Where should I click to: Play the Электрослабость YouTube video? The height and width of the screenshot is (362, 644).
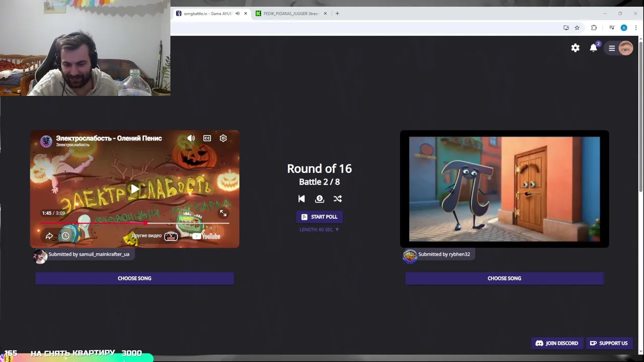[134, 189]
